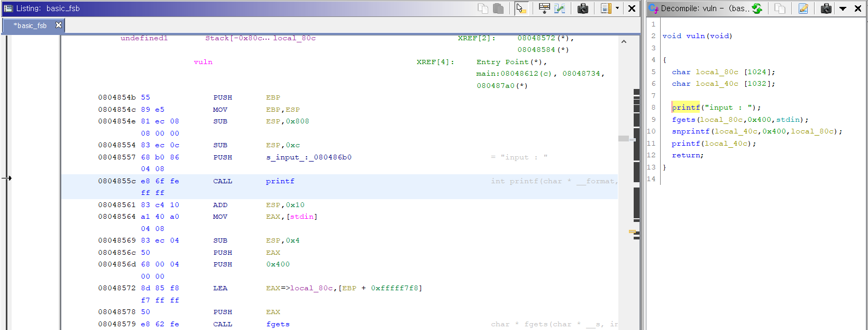Click the listing vertical scrollbar thumb

(x=624, y=138)
